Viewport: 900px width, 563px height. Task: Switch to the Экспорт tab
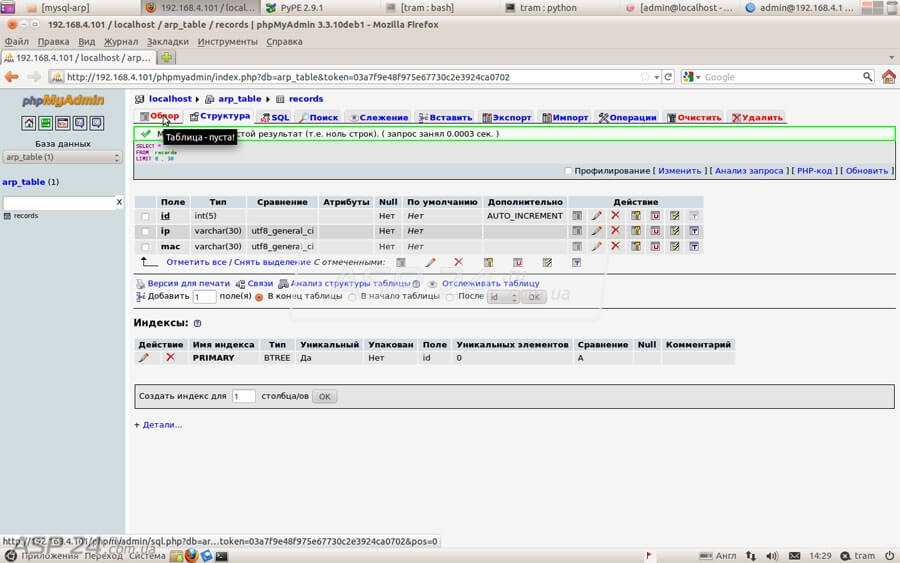pos(507,117)
